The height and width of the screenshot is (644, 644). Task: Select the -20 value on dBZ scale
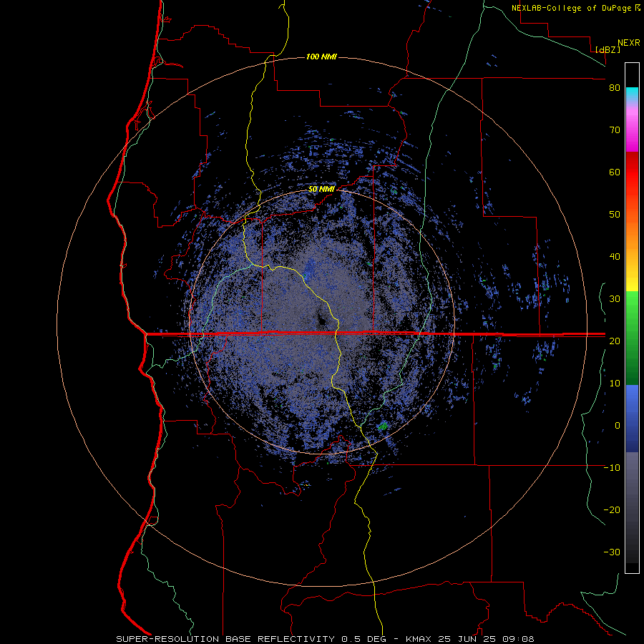[x=612, y=509]
